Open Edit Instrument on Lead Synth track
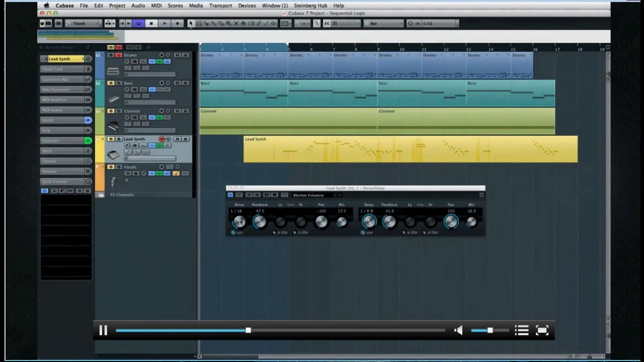The width and height of the screenshot is (644, 362). pyautogui.click(x=127, y=146)
